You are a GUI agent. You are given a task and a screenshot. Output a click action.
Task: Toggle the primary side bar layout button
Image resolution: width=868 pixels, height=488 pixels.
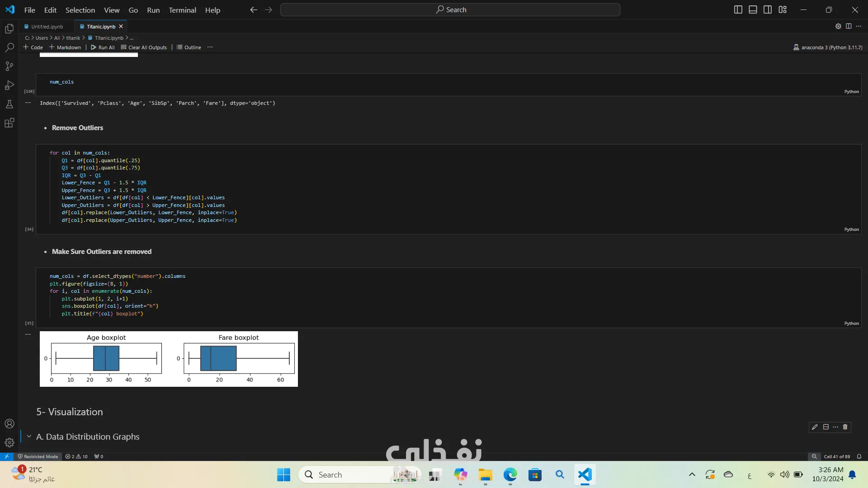738,9
